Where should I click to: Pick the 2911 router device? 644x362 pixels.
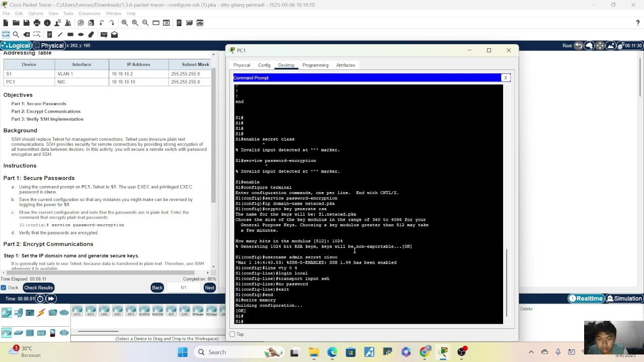tap(131, 311)
